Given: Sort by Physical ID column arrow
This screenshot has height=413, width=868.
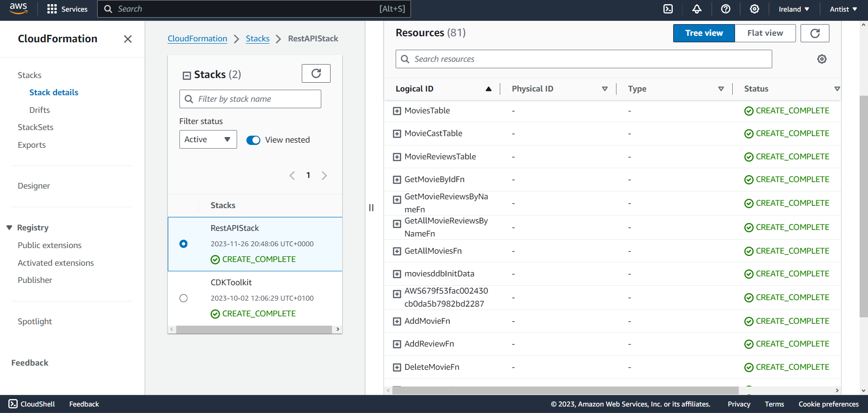Looking at the screenshot, I should point(605,89).
